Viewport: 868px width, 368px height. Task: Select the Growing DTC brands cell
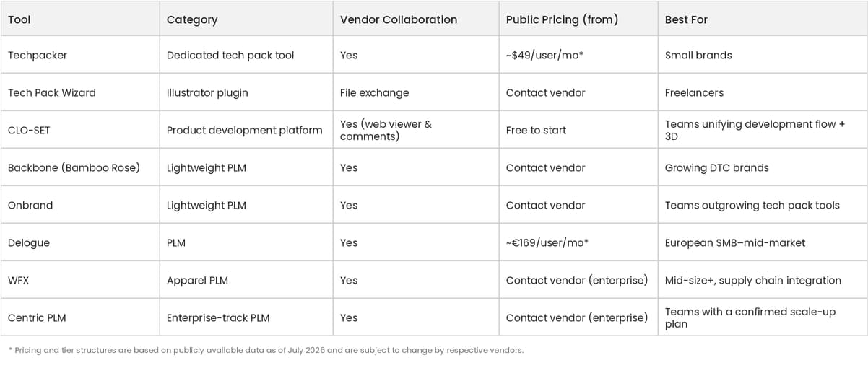point(763,167)
